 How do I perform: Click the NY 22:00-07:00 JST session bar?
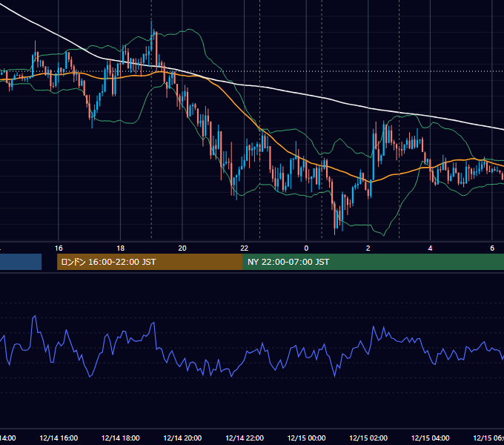click(x=373, y=262)
